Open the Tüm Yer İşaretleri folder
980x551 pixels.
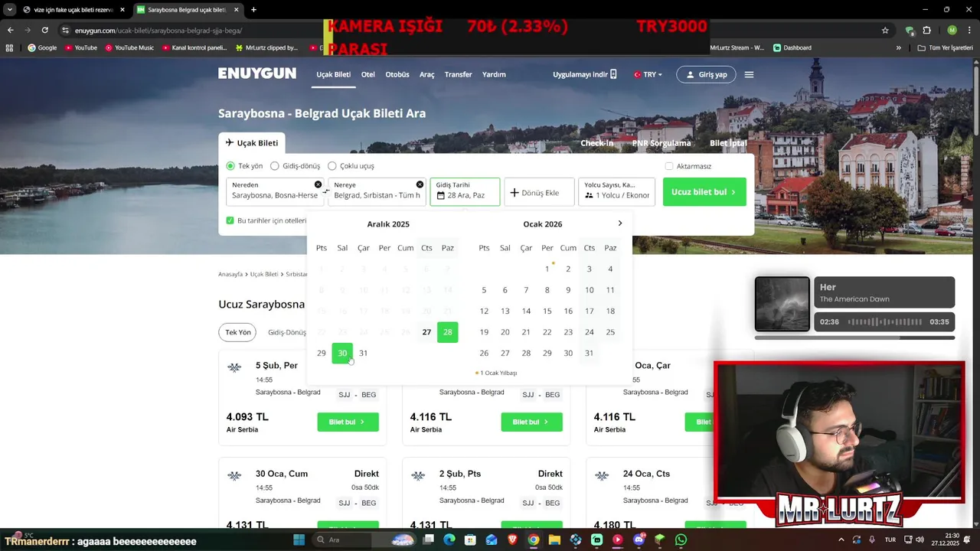tap(946, 47)
